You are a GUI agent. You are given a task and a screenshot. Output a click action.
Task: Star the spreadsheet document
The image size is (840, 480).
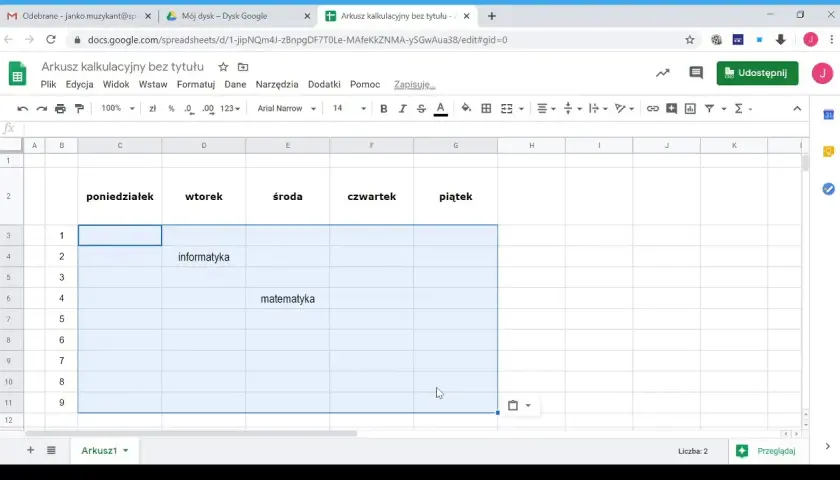coord(223,67)
